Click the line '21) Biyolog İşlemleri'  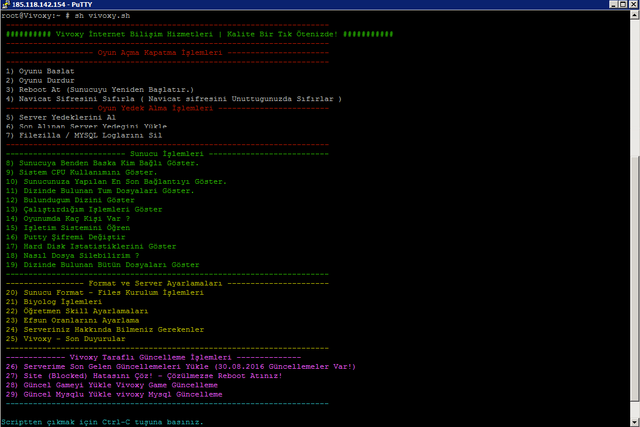[x=54, y=302]
